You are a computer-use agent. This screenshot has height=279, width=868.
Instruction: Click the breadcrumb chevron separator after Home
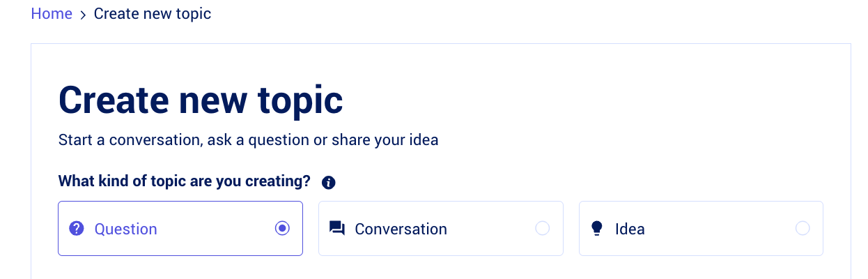click(x=83, y=15)
